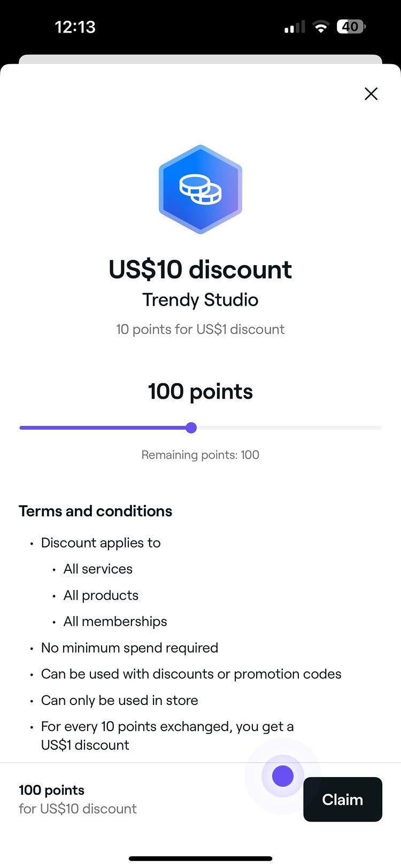Tap the All memberships term
The image size is (401, 868).
[x=115, y=621]
